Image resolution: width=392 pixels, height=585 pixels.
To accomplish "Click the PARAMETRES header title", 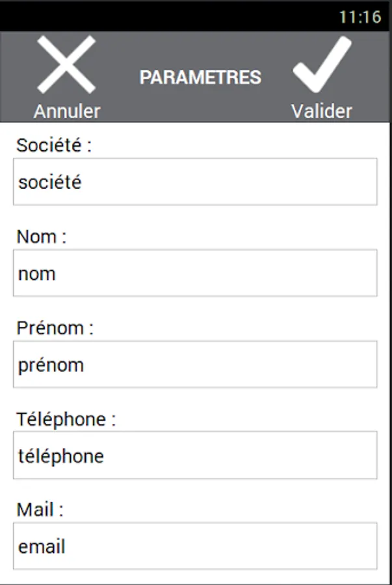I will pos(200,78).
